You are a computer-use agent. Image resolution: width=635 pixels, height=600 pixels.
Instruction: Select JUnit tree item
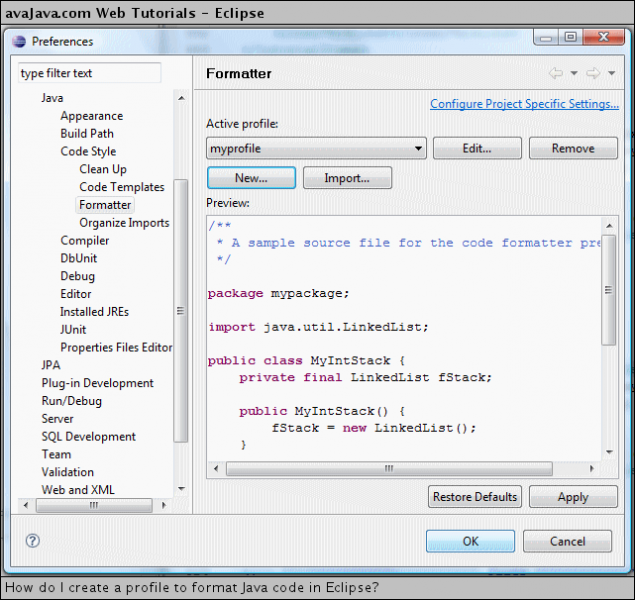pos(73,330)
